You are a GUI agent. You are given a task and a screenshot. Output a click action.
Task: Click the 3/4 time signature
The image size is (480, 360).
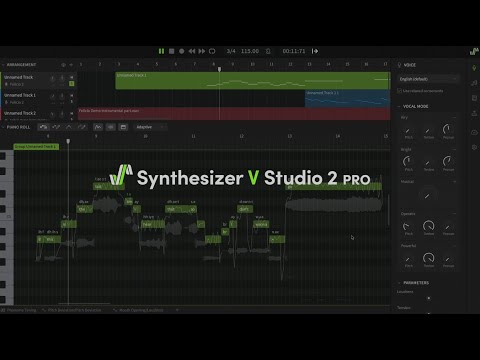(x=231, y=51)
